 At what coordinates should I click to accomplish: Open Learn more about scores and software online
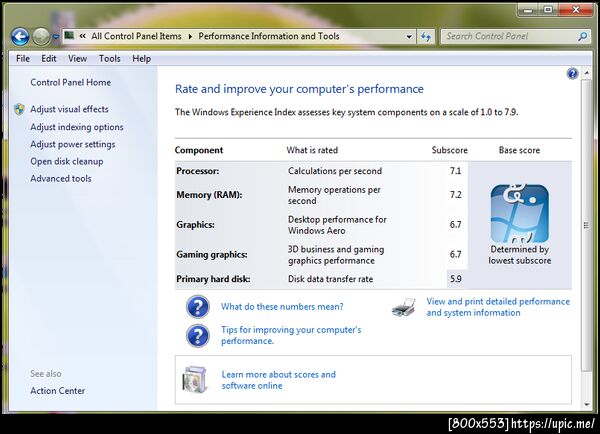(279, 380)
